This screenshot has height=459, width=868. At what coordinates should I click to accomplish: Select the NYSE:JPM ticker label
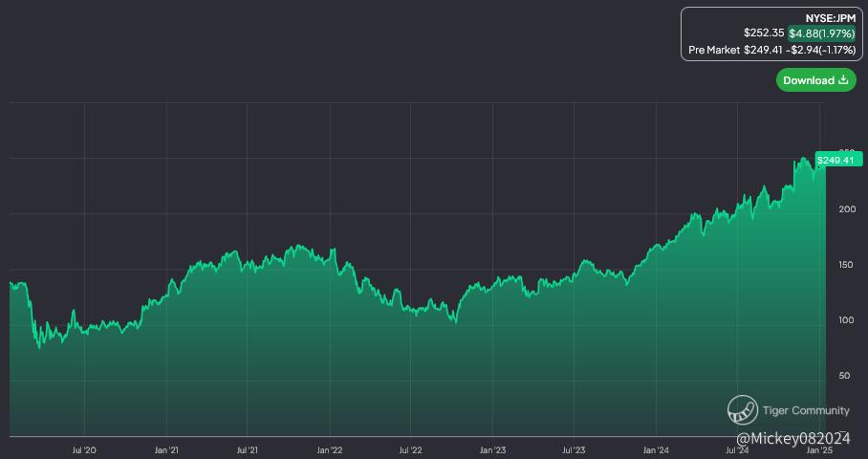click(831, 19)
